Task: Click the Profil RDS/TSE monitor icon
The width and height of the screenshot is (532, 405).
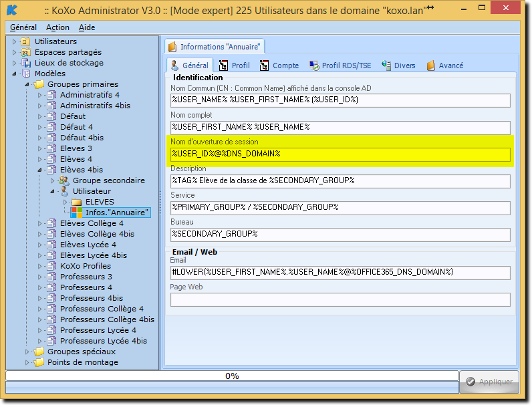Action: tap(314, 65)
